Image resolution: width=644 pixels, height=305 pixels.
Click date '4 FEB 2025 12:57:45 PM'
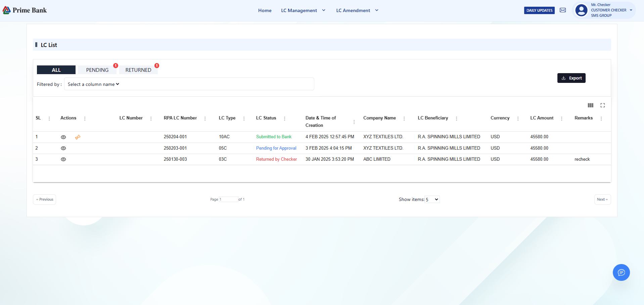click(330, 137)
